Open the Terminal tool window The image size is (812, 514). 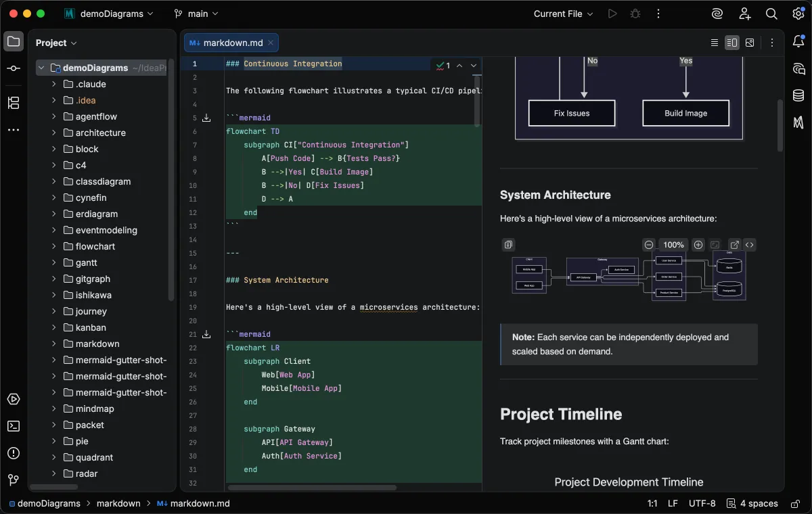tap(14, 426)
